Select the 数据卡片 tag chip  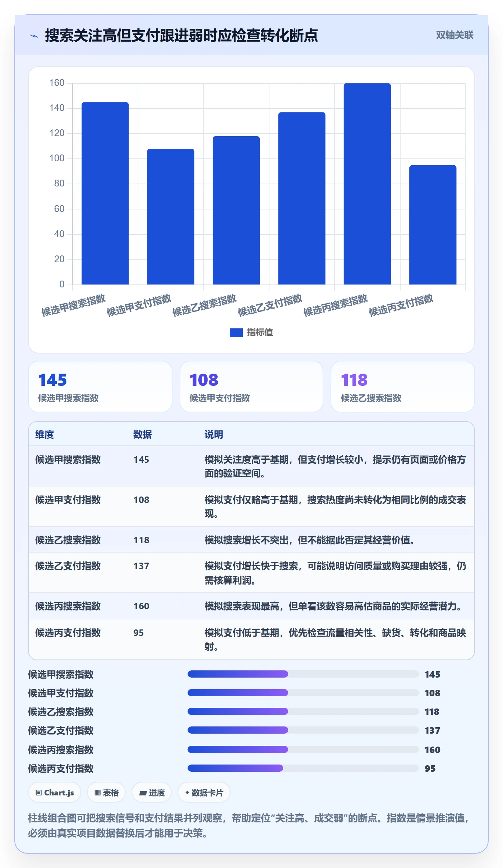(204, 792)
